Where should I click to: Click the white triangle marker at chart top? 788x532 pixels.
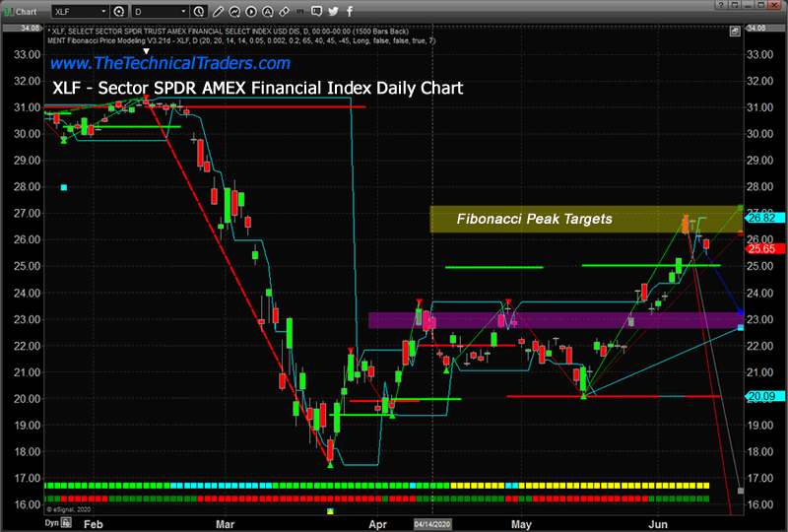(146, 49)
